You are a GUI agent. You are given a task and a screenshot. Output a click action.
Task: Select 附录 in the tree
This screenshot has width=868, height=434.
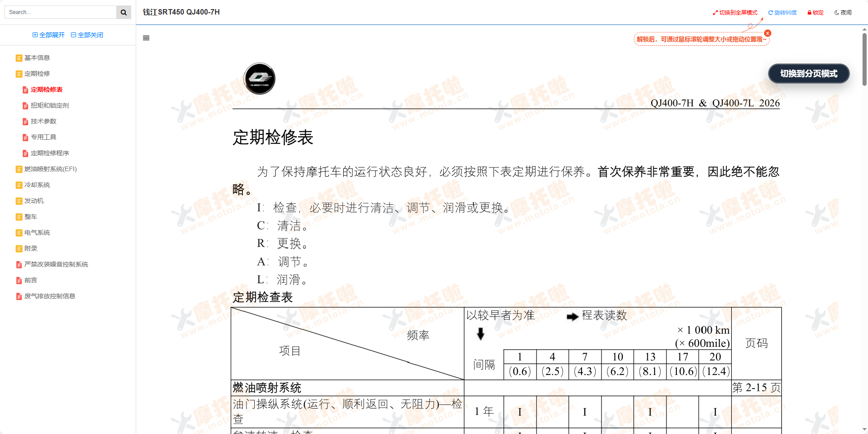(31, 248)
